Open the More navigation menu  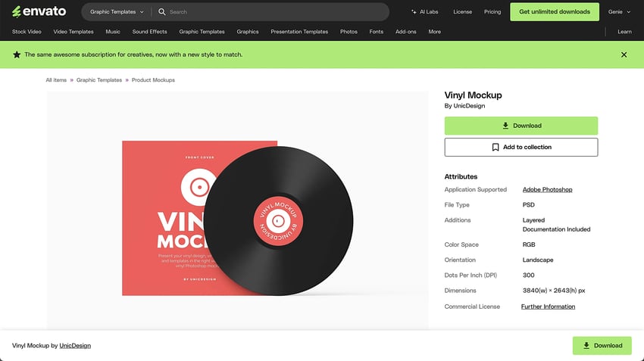435,32
